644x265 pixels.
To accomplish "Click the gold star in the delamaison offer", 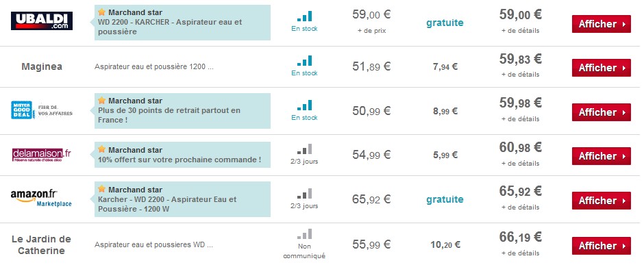I will pyautogui.click(x=102, y=149).
